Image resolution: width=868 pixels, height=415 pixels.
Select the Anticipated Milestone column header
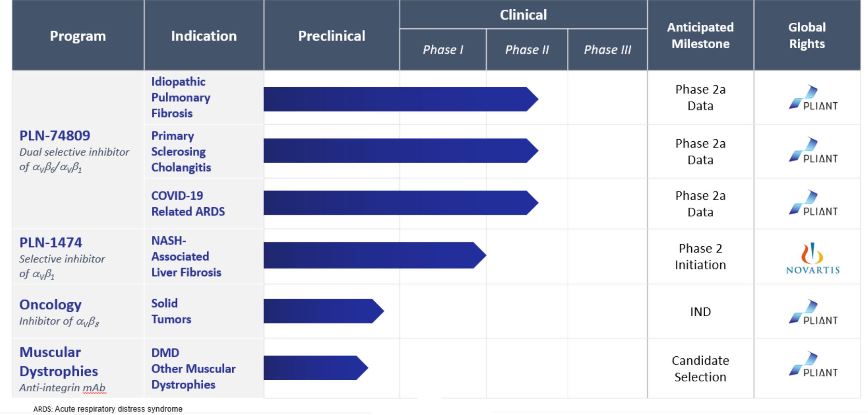pyautogui.click(x=701, y=36)
